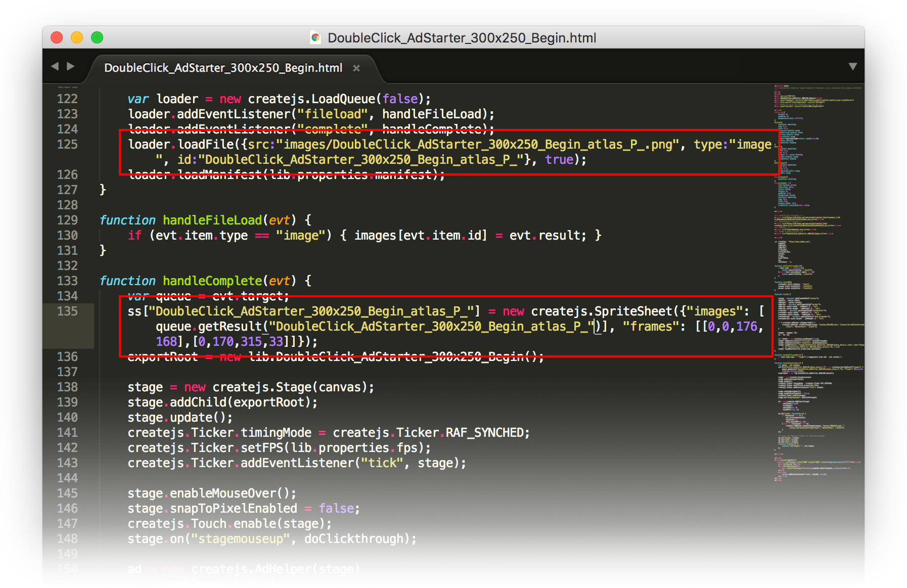This screenshot has width=907, height=588.
Task: Click the Chrome file icon in title bar
Action: coord(315,38)
